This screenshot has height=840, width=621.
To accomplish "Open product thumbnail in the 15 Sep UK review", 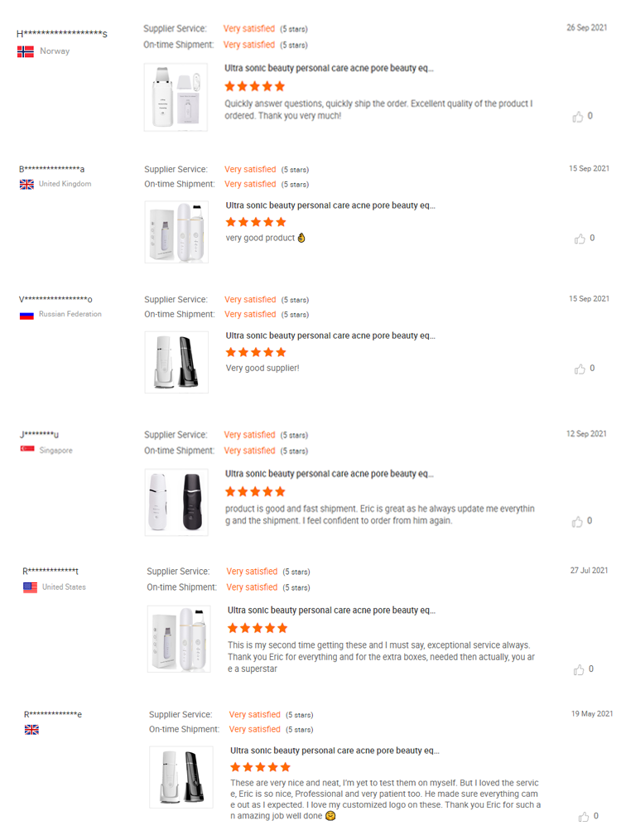I will tap(176, 232).
